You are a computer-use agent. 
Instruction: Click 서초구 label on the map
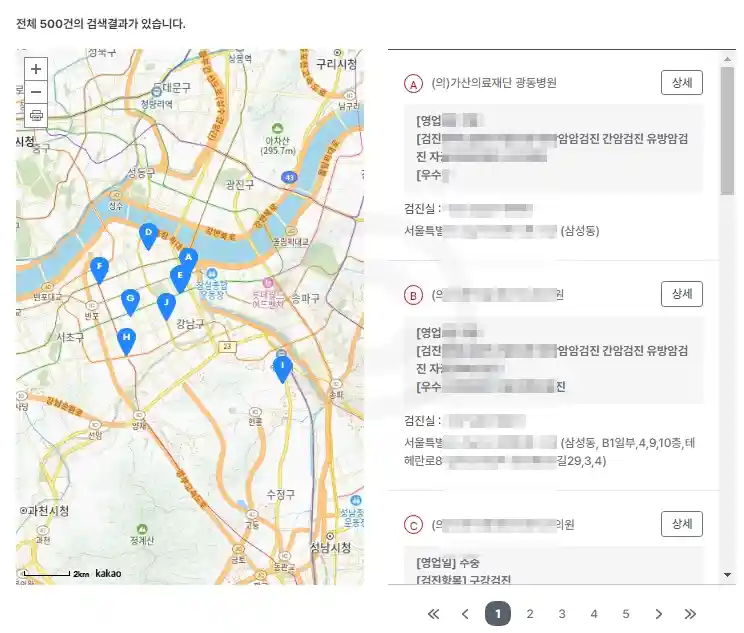pyautogui.click(x=70, y=337)
